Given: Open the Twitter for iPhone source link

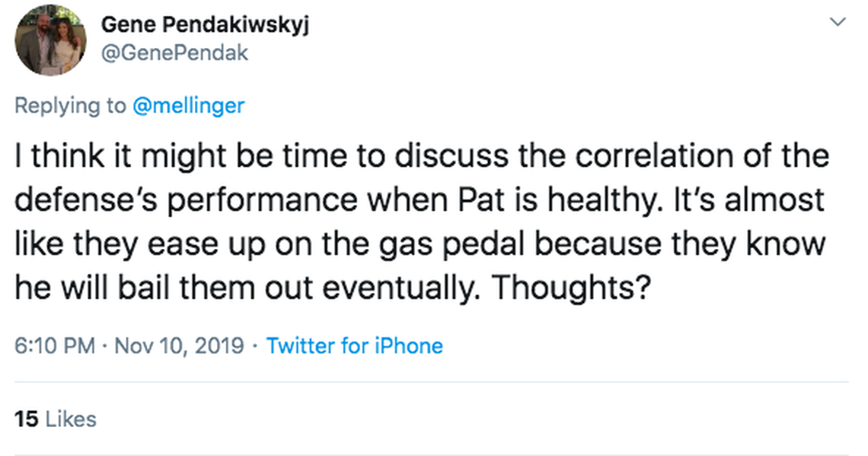Looking at the screenshot, I should (354, 346).
